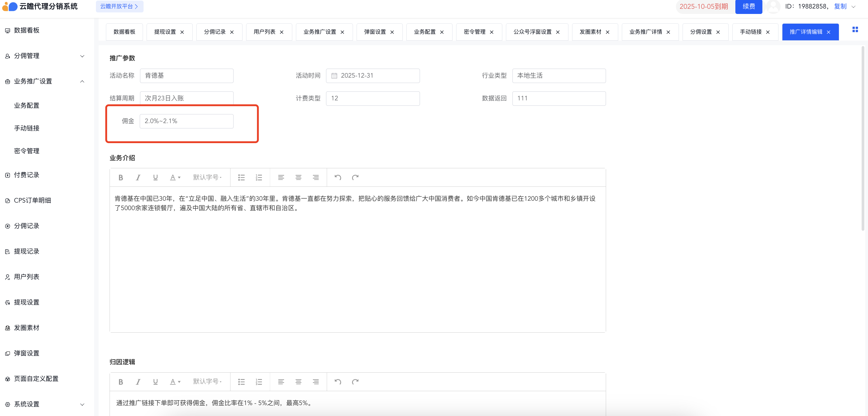Redo edit in 归因逻辑 editor
868x416 pixels.
click(x=355, y=382)
